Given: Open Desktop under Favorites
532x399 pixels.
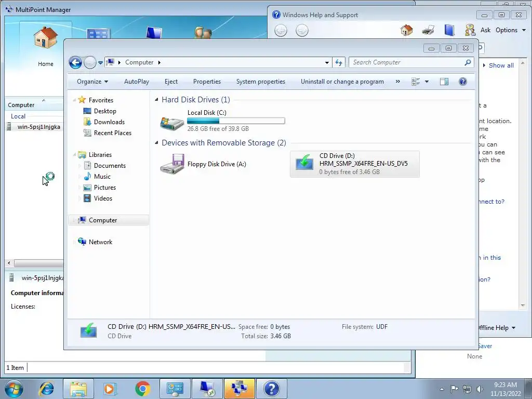Looking at the screenshot, I should [105, 111].
